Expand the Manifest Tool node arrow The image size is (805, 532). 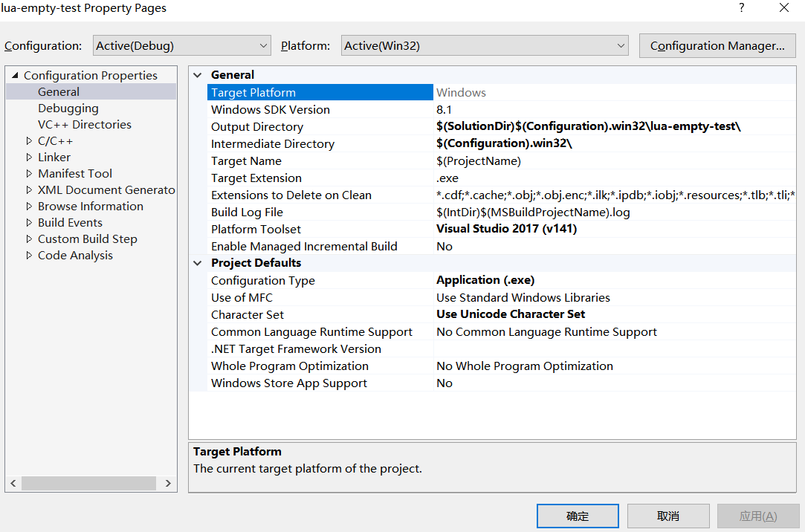[29, 174]
